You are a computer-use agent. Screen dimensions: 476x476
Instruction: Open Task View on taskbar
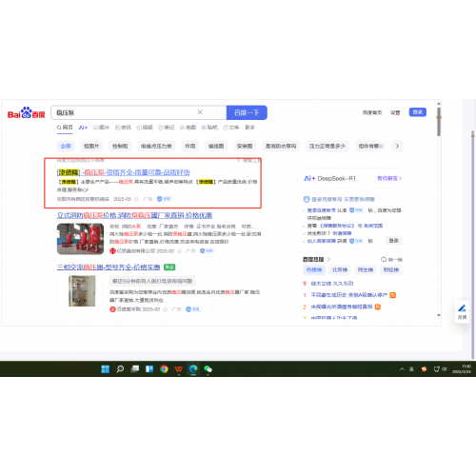pos(135,369)
